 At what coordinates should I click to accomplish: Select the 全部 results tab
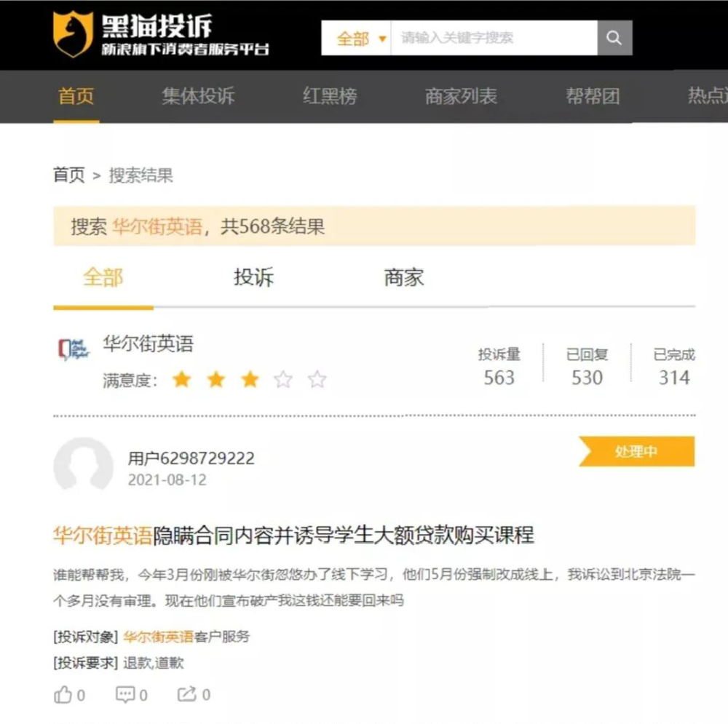[103, 277]
